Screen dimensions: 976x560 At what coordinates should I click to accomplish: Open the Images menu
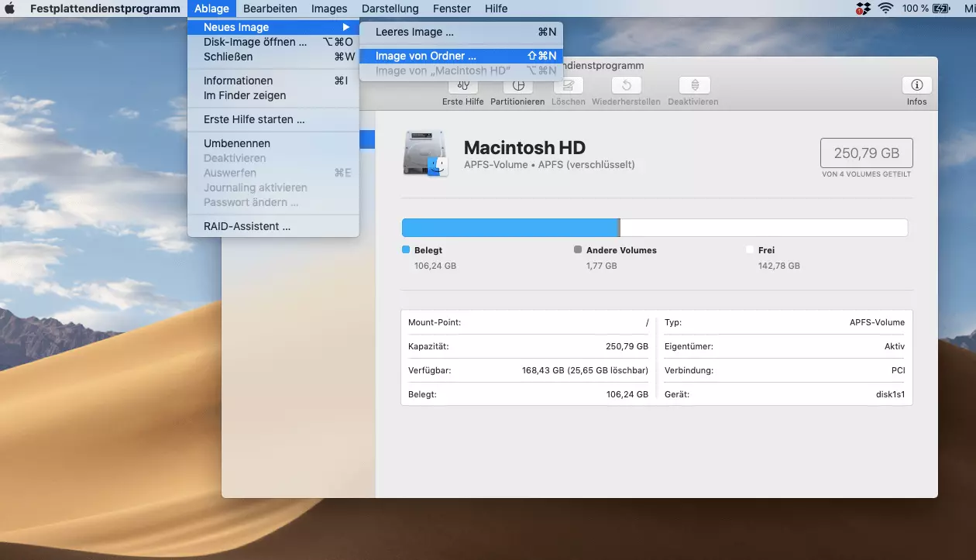(x=329, y=9)
